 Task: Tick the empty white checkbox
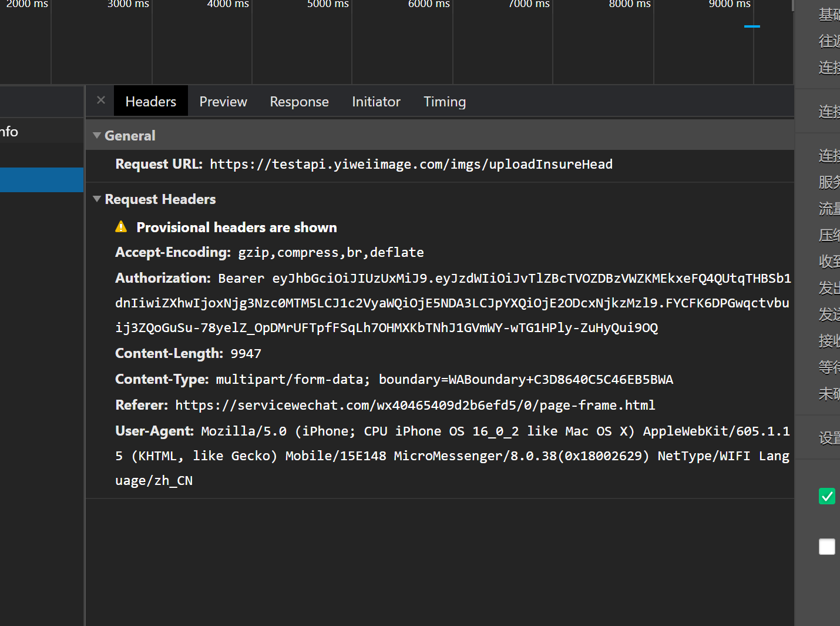pos(826,547)
